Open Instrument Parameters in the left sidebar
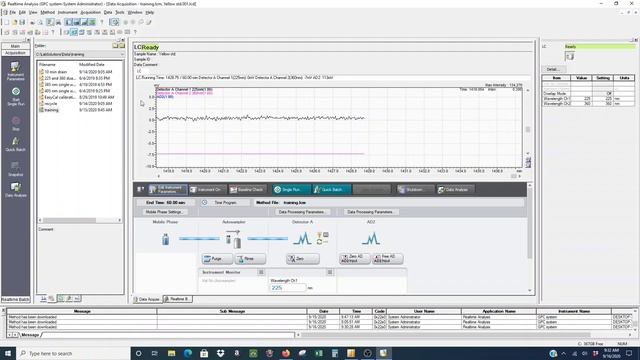Viewport: 640px width, 360px height. click(x=15, y=70)
